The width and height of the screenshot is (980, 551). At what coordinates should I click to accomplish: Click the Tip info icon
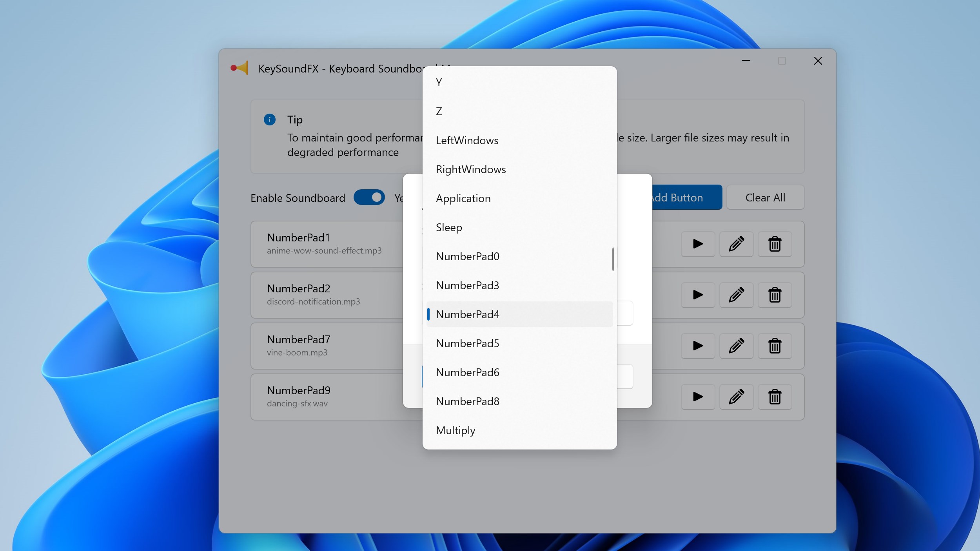coord(270,120)
